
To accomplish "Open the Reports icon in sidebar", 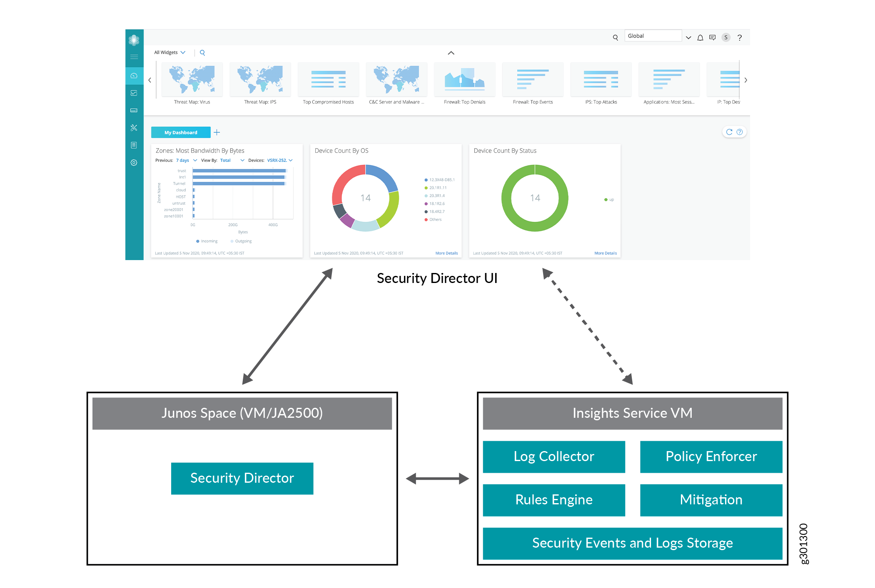I will [134, 145].
